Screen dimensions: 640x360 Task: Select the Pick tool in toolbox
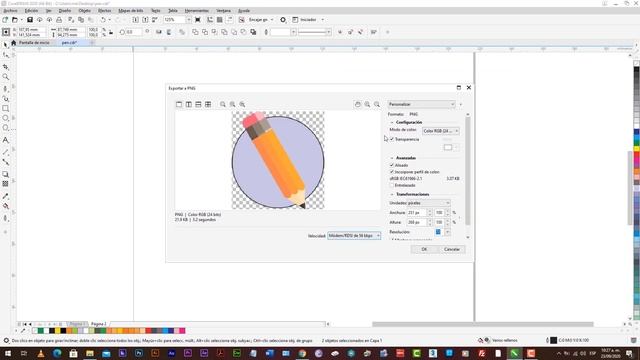pos(6,44)
